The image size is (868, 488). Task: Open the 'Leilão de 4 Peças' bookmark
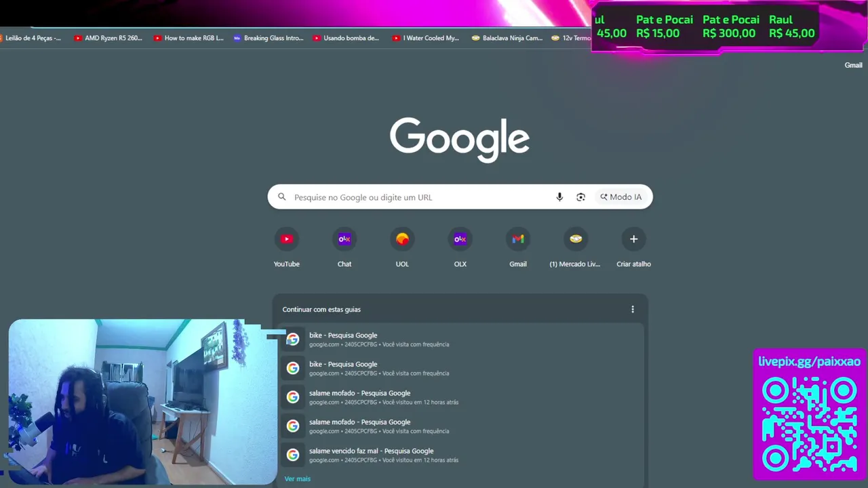(x=31, y=38)
